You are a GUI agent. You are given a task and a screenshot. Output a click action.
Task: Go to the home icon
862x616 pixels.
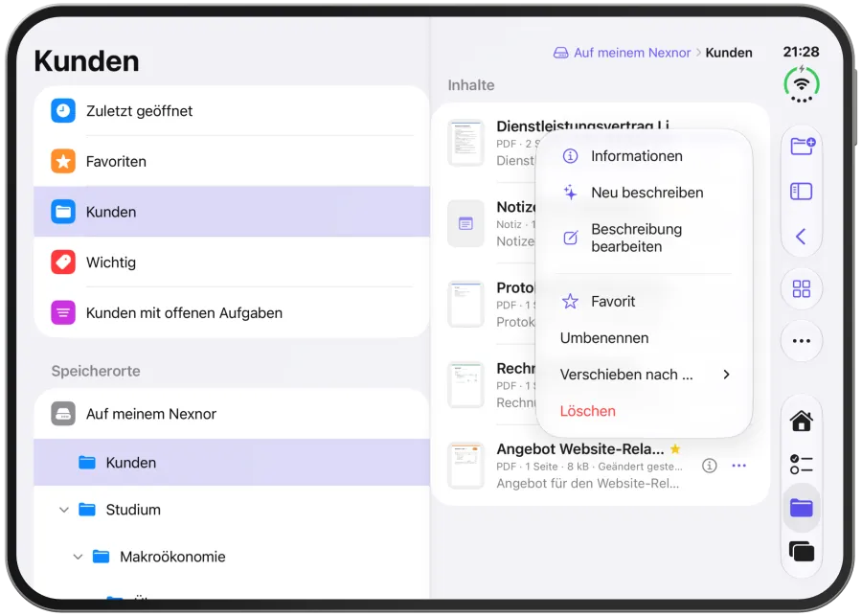(802, 422)
